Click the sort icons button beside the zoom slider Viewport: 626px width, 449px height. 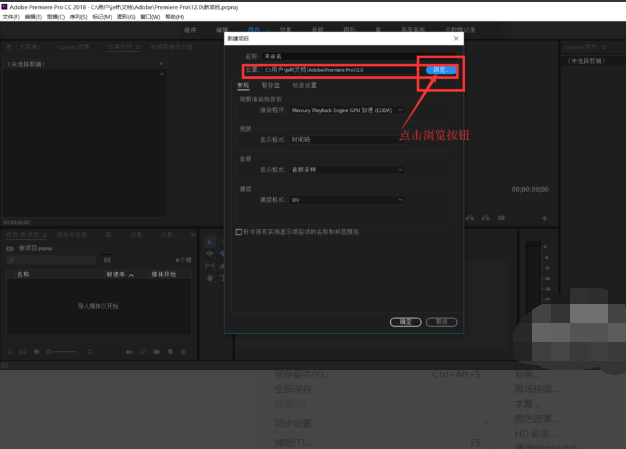point(89,352)
